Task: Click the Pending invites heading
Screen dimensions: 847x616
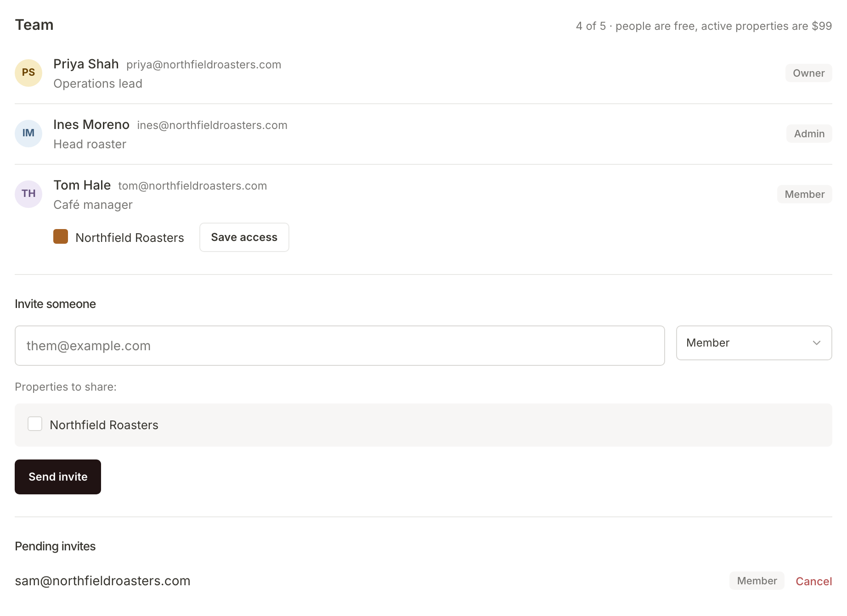Action: tap(55, 546)
